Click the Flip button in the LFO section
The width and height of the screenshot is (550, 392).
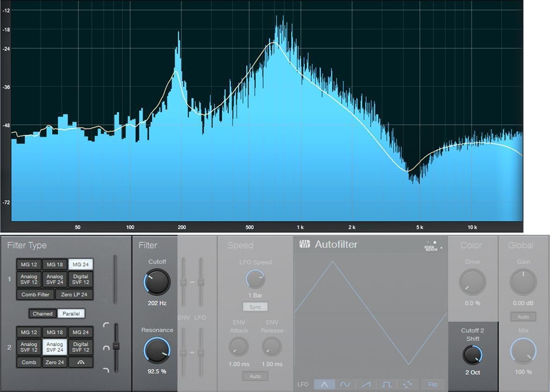pyautogui.click(x=433, y=384)
